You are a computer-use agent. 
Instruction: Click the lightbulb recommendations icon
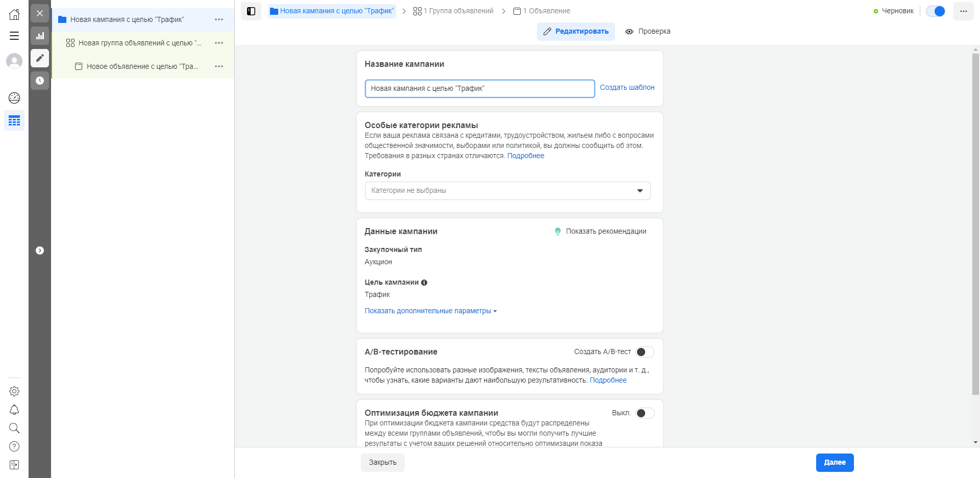coord(558,232)
